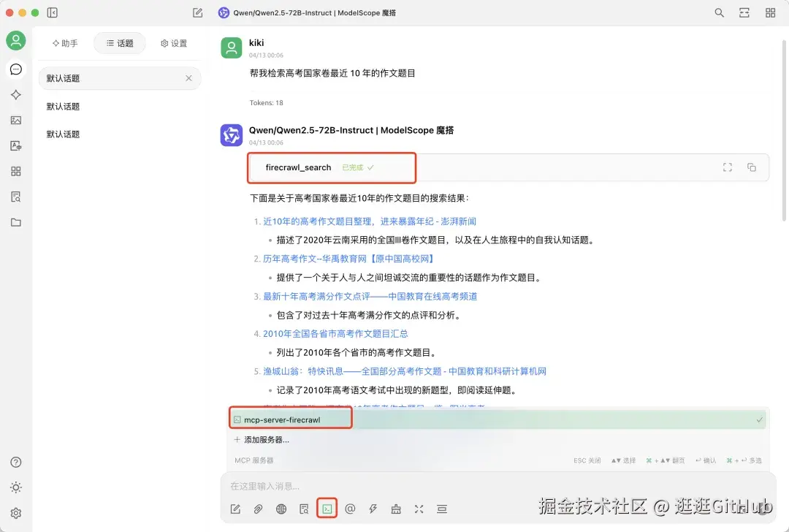Open the knowledge base sidebar icon
The image size is (789, 532).
pos(16,197)
